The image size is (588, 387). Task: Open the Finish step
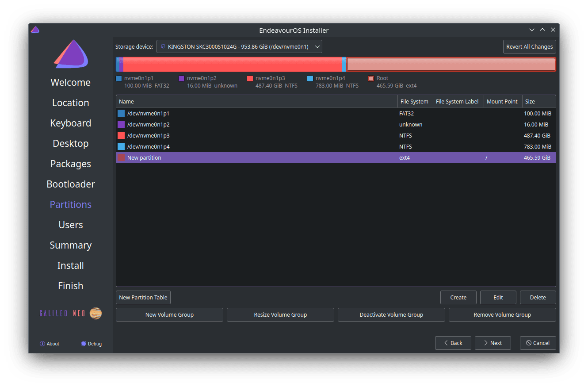[x=71, y=286]
